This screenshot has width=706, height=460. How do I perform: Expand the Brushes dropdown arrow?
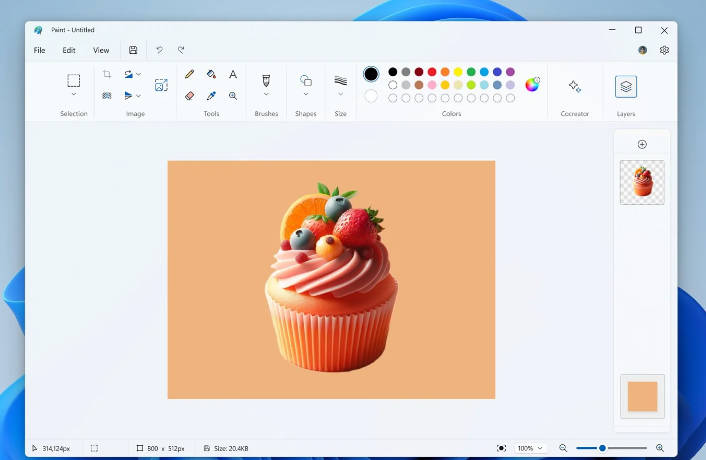point(266,94)
